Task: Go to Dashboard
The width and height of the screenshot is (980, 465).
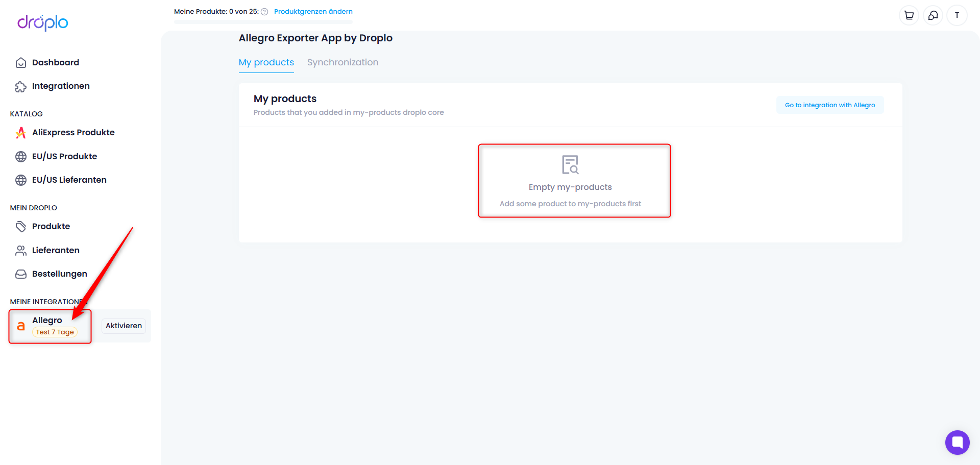Action: click(56, 62)
